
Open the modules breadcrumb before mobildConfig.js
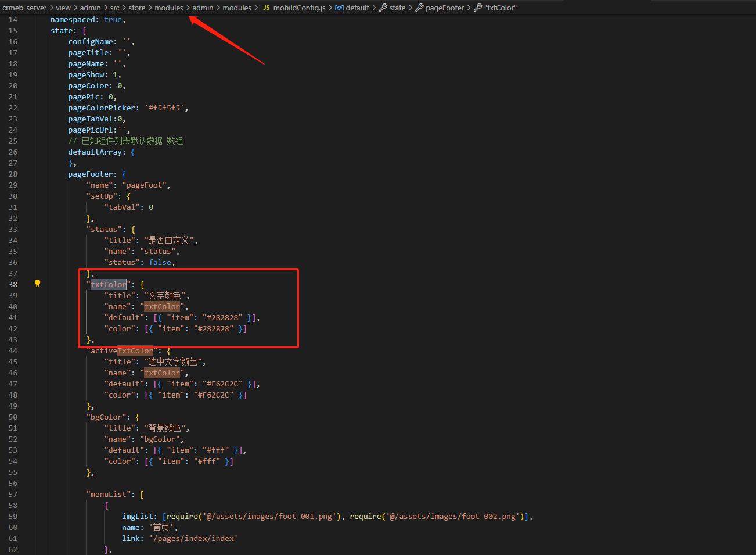pos(237,8)
